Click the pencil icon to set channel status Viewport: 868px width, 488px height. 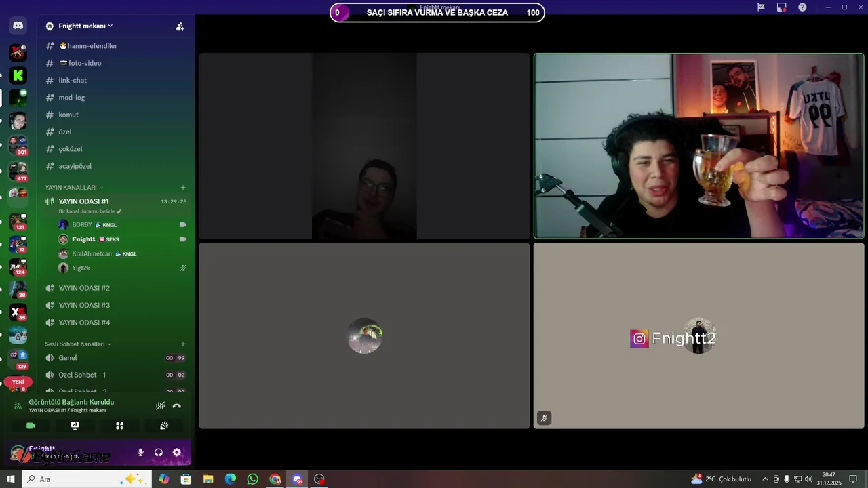(119, 211)
